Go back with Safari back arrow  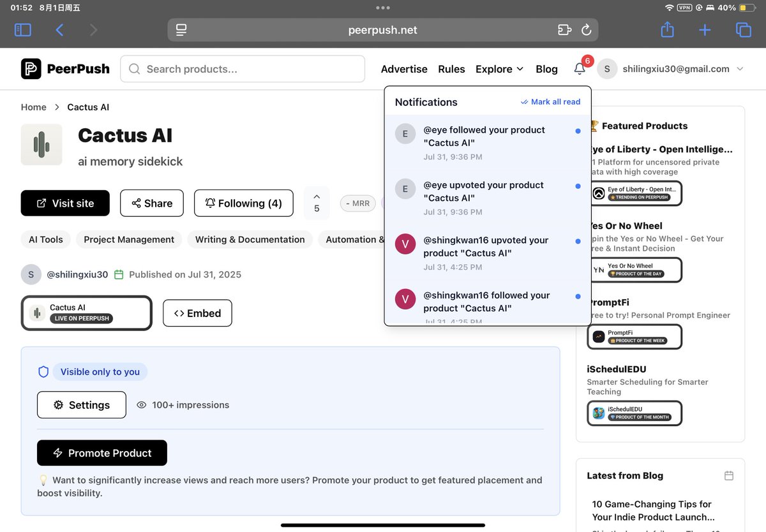click(x=59, y=30)
